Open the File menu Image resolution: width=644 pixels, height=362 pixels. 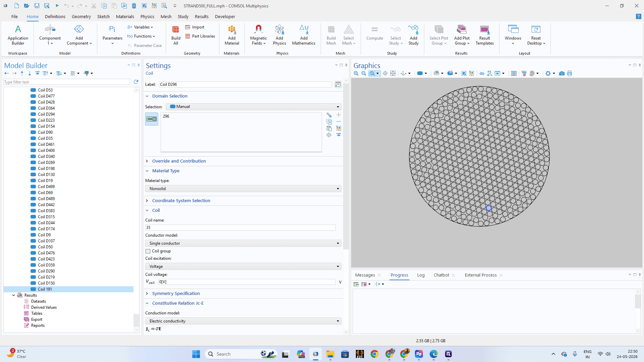pos(14,16)
